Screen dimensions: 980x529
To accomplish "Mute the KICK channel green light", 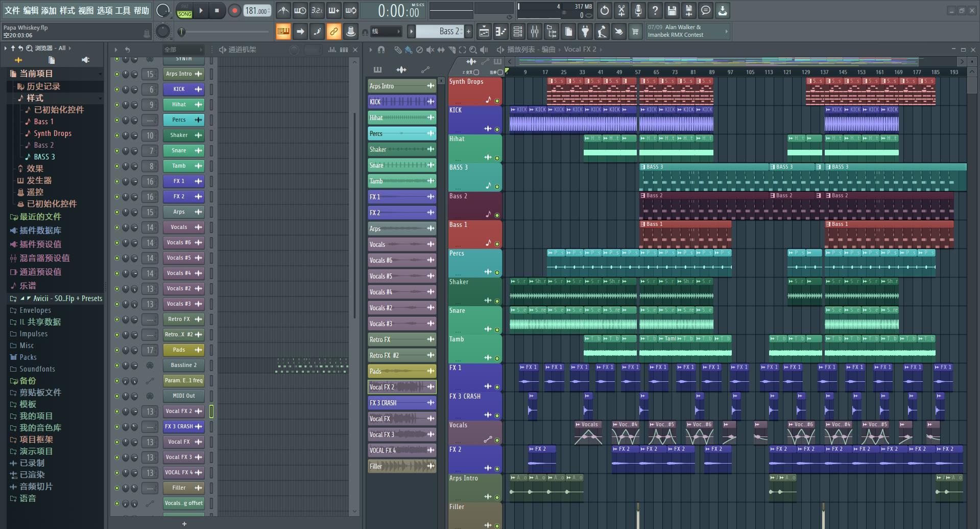I will coord(117,89).
